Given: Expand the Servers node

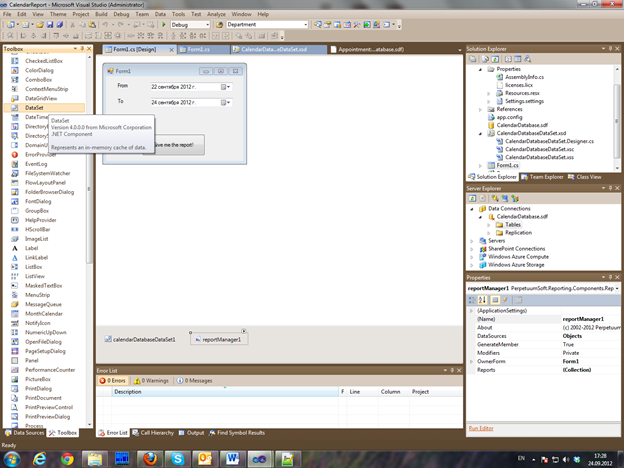Looking at the screenshot, I should [x=472, y=241].
